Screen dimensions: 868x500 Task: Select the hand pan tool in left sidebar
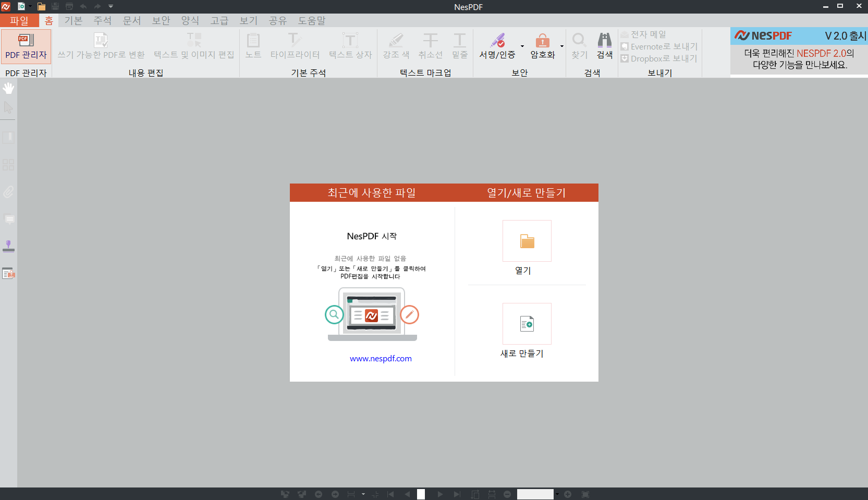[8, 89]
